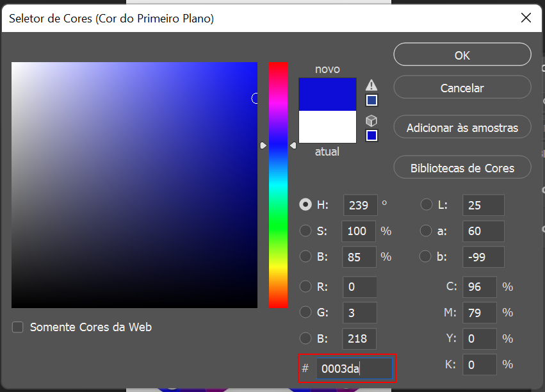Click the H hue value field showing 239
The height and width of the screenshot is (392, 545).
[360, 205]
